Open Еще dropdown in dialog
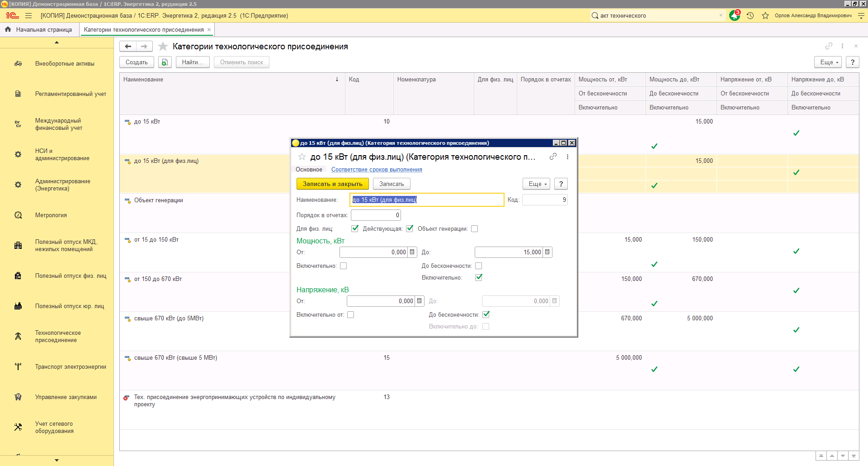The image size is (868, 466). tap(537, 184)
